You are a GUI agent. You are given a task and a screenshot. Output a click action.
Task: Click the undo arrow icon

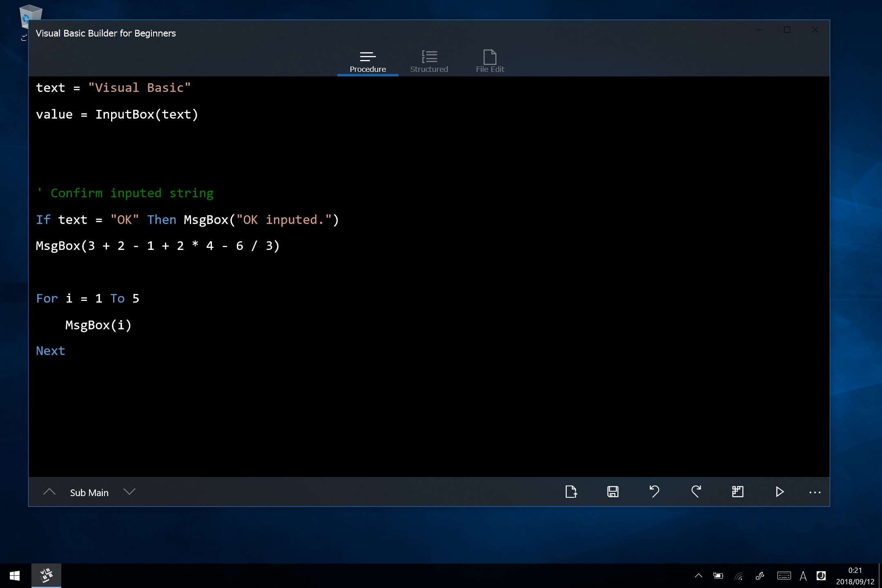(x=654, y=492)
